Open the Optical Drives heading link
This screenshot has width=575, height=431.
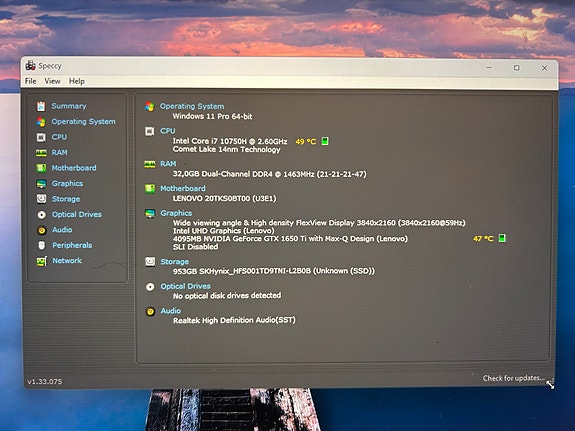(186, 286)
